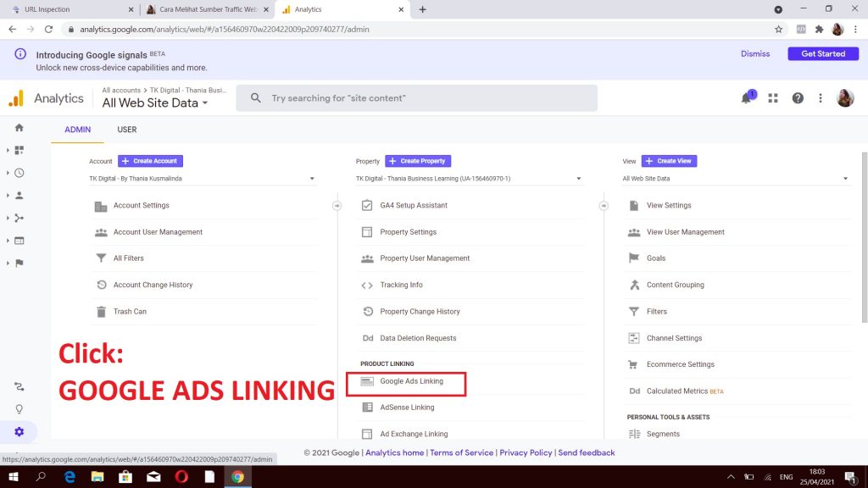Select the Analytics browser tab
This screenshot has width=868, height=488.
pos(343,9)
